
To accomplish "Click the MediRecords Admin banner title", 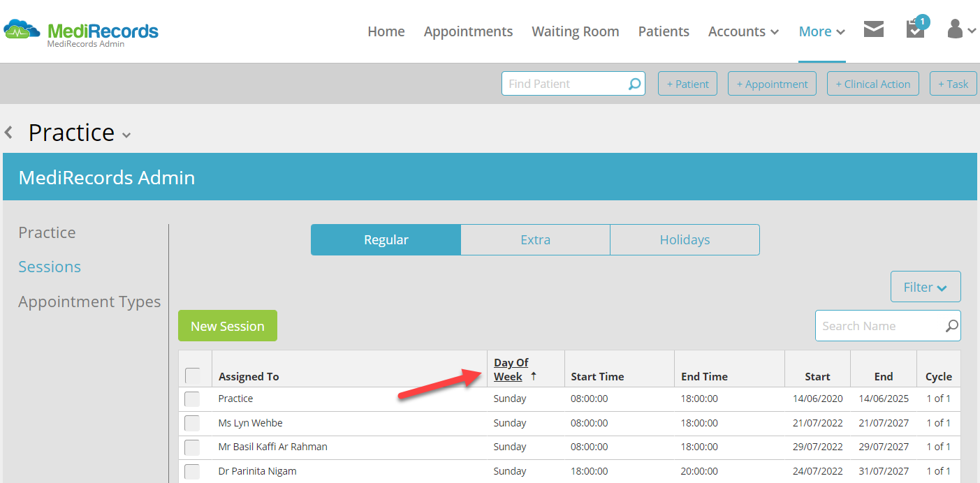I will 107,177.
